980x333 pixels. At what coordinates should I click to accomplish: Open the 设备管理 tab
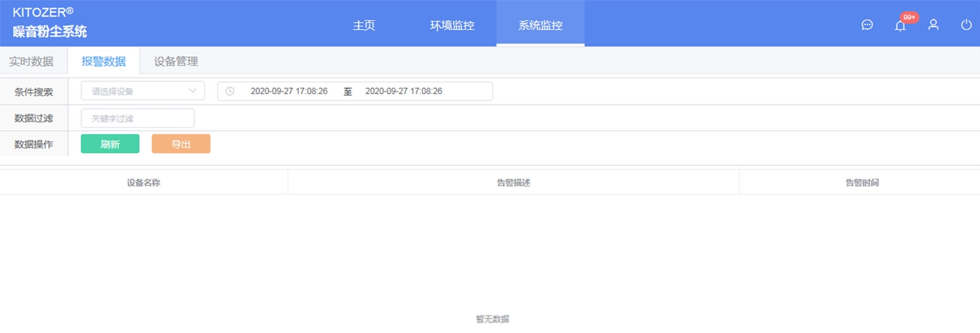point(176,62)
